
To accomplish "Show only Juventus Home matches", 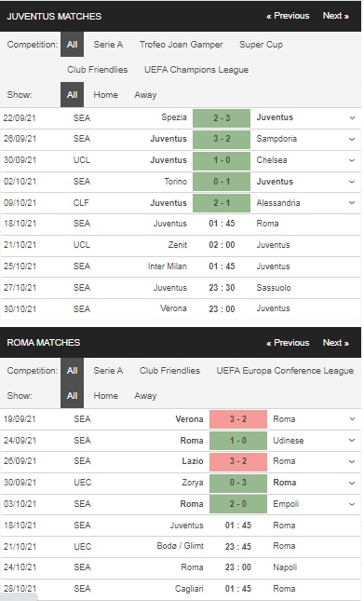I will pos(105,95).
